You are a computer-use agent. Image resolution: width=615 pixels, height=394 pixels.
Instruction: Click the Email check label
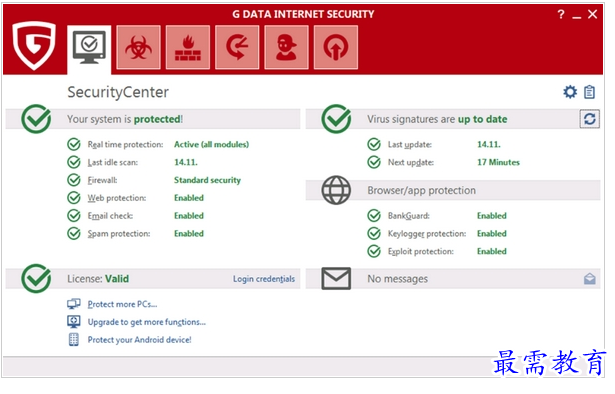[110, 216]
